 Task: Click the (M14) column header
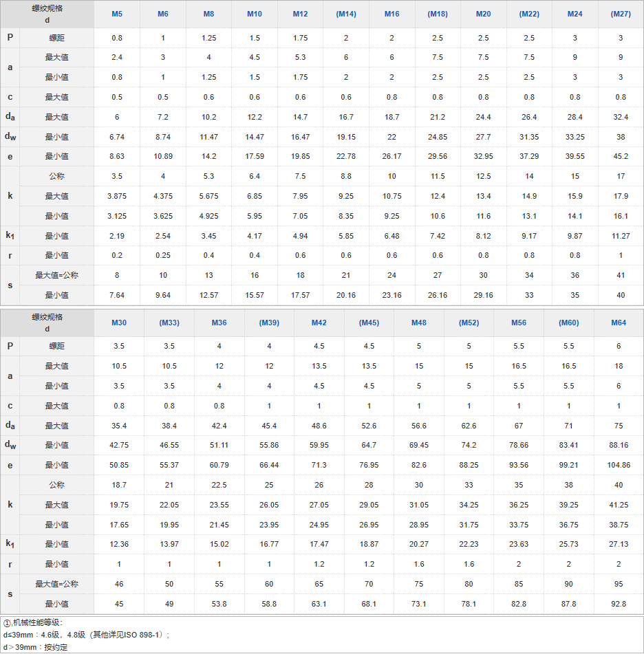[346, 14]
